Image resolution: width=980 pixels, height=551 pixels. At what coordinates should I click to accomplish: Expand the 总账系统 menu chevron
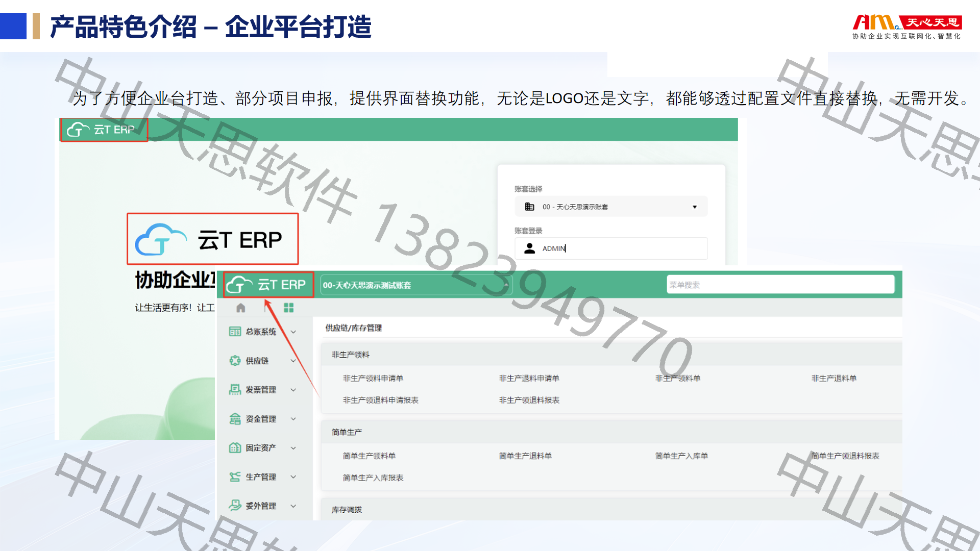(293, 332)
